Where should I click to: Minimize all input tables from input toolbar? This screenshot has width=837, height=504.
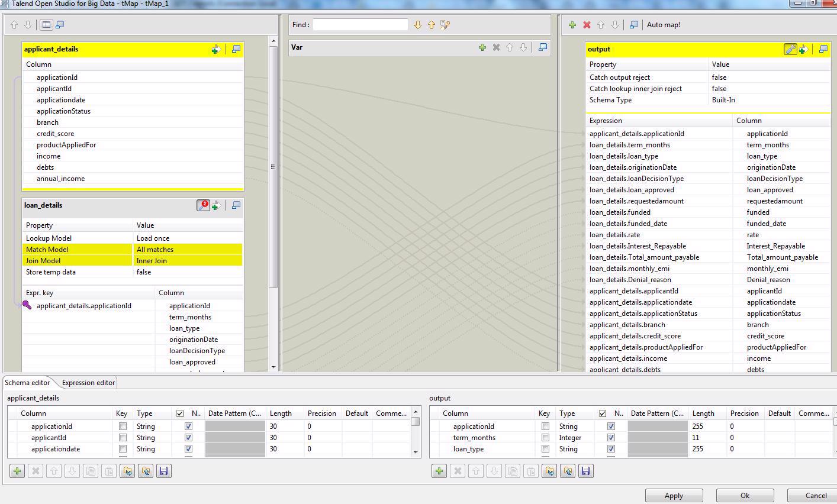pos(60,25)
